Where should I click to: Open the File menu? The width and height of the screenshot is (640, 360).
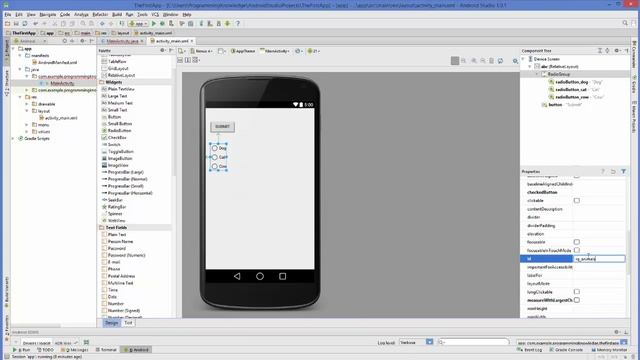pyautogui.click(x=8, y=14)
